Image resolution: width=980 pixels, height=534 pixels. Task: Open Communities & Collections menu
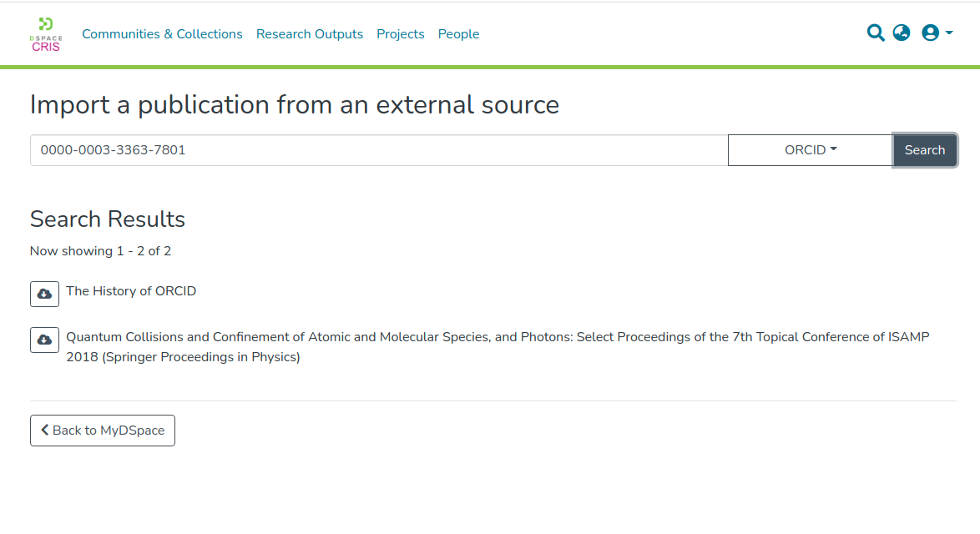click(162, 34)
